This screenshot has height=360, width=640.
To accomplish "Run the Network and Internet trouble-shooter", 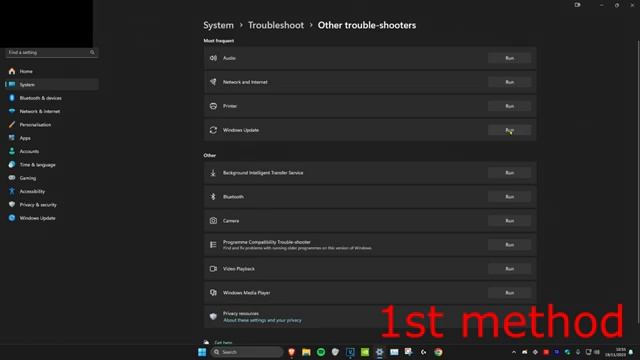I will pos(509,82).
